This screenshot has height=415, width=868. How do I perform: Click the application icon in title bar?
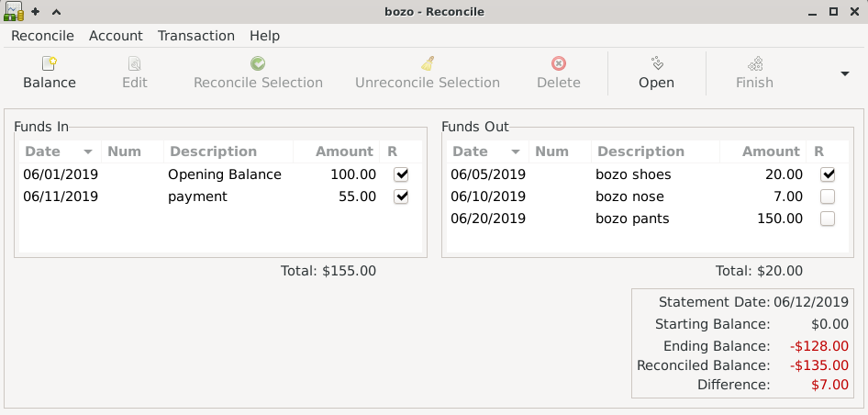13,11
